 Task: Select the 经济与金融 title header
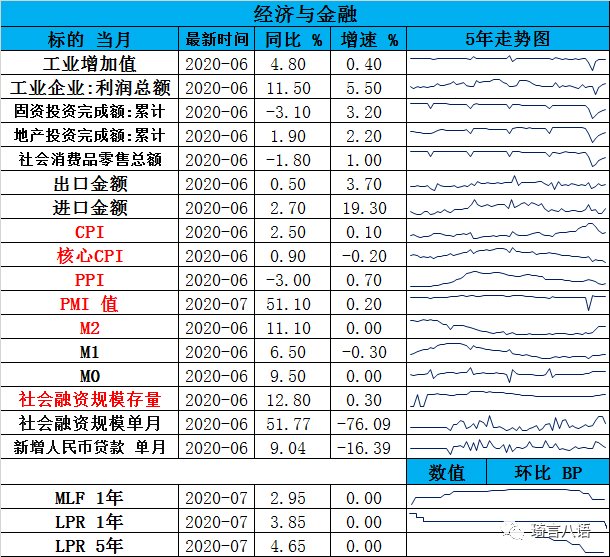point(305,14)
